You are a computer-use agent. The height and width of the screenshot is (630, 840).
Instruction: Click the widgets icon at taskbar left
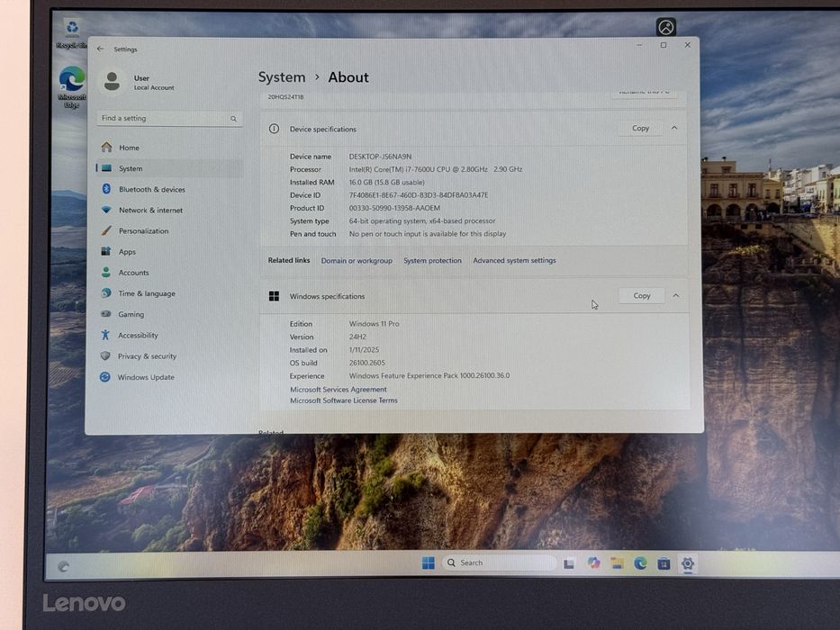pyautogui.click(x=64, y=566)
